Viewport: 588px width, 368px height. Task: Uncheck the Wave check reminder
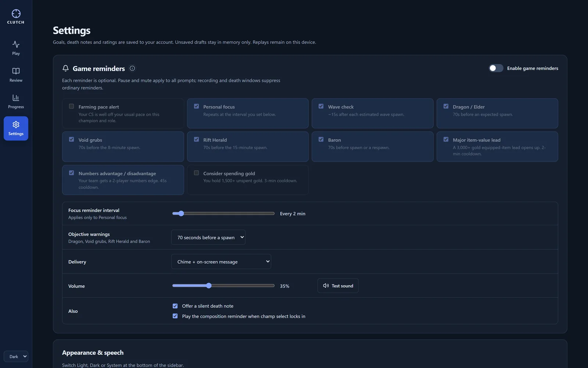point(321,106)
